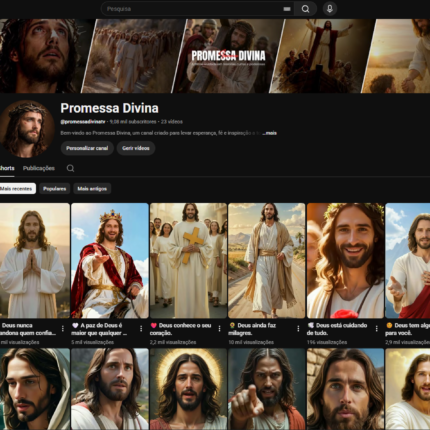Switch to Publicações tab
Viewport: 430px width, 430px height.
(39, 168)
